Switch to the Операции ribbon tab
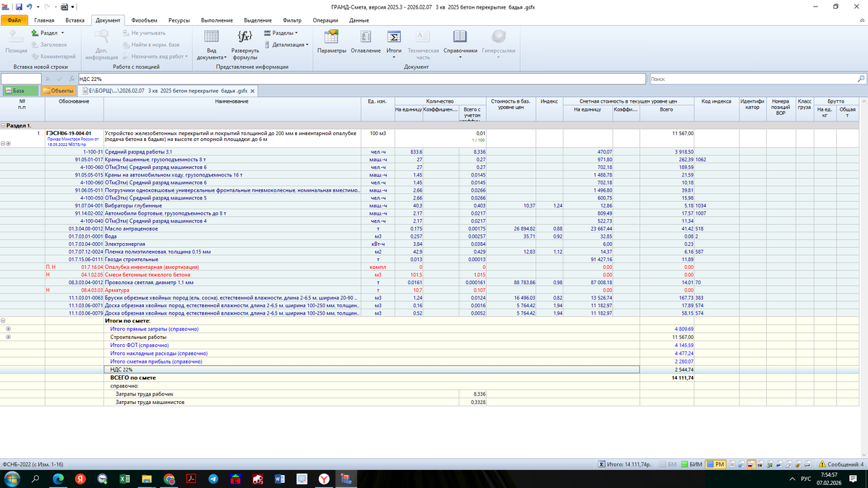The image size is (868, 488). 325,20
